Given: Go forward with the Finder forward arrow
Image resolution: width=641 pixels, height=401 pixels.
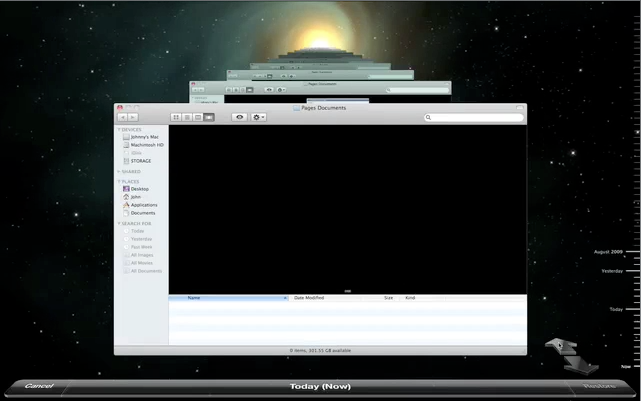Looking at the screenshot, I should [x=132, y=117].
